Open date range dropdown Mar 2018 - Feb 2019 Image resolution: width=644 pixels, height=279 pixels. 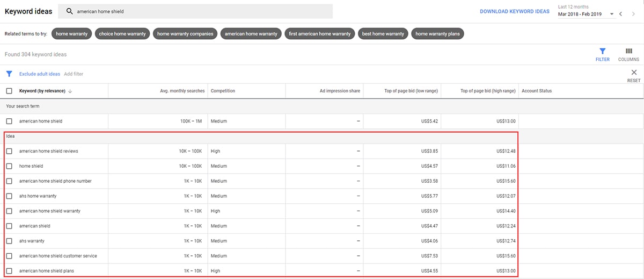click(587, 14)
